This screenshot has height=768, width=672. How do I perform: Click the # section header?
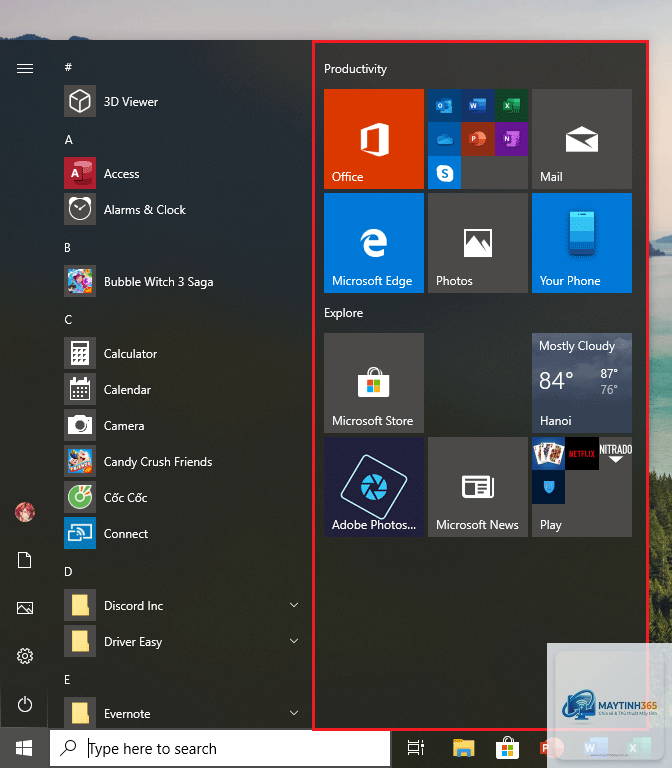coord(69,67)
